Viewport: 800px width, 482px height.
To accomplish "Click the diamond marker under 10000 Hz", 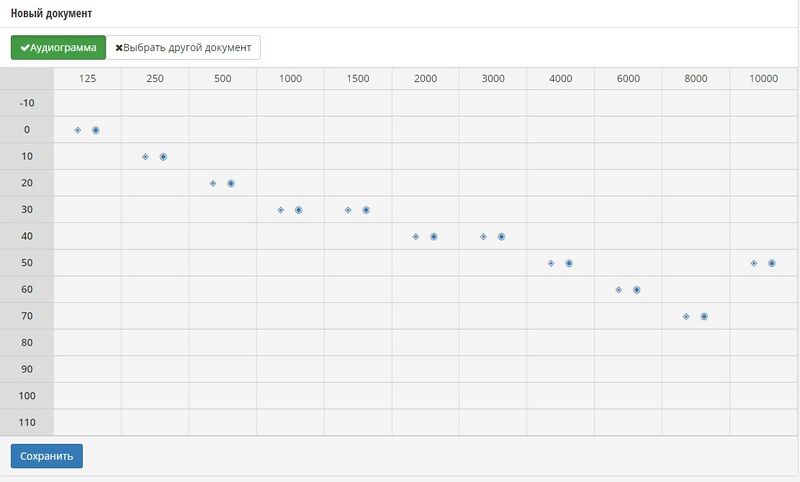I will [754, 263].
